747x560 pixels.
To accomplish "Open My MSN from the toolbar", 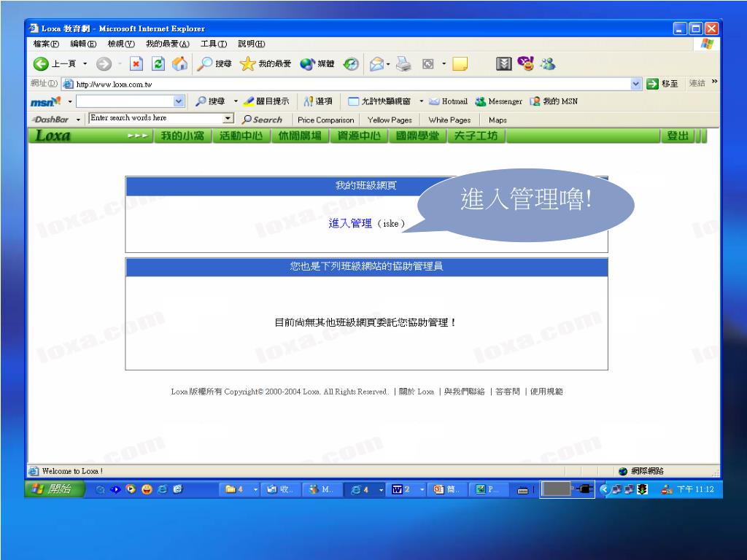I will (x=554, y=101).
